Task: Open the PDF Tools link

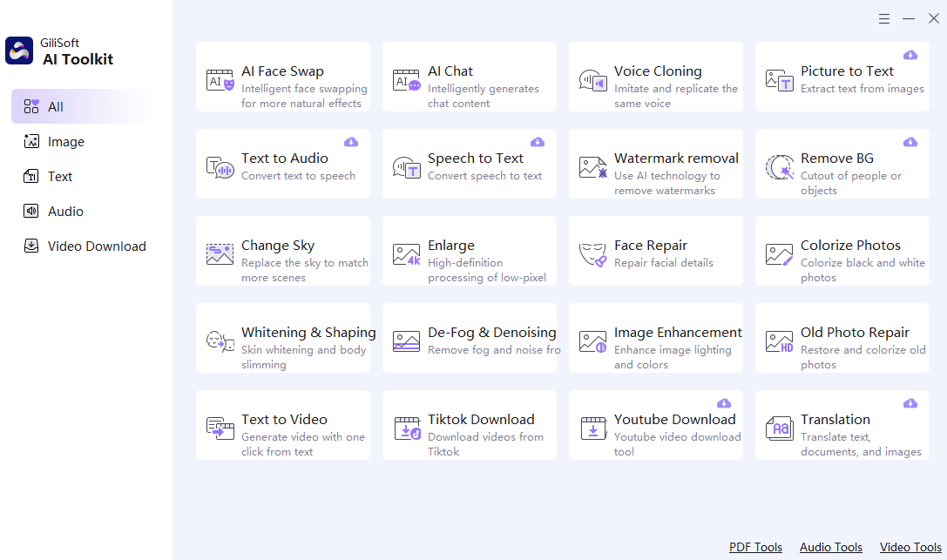Action: tap(755, 547)
